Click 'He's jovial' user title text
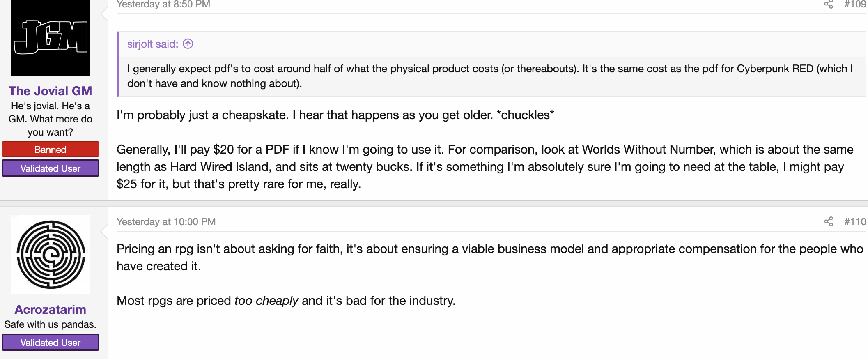The height and width of the screenshot is (359, 868). point(51,119)
